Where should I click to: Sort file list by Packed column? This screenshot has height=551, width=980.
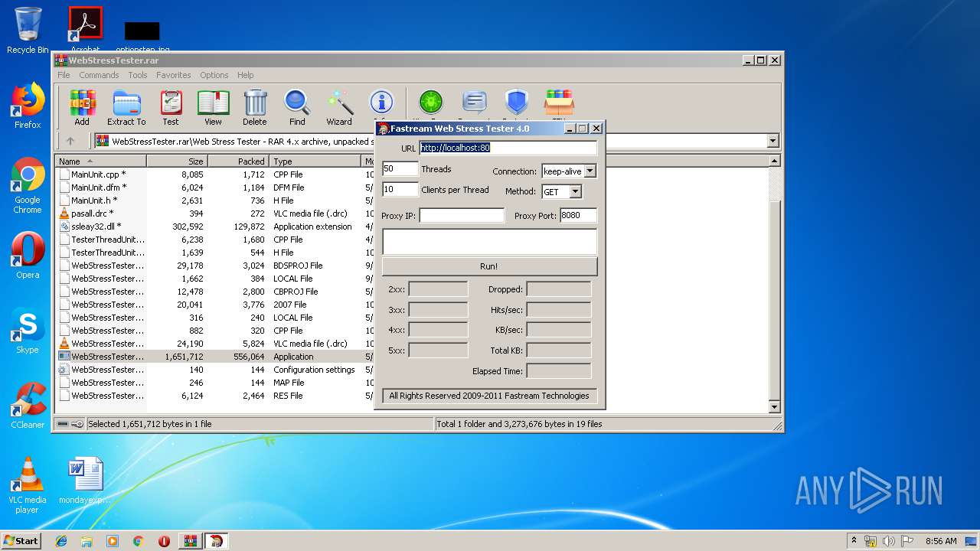click(238, 161)
